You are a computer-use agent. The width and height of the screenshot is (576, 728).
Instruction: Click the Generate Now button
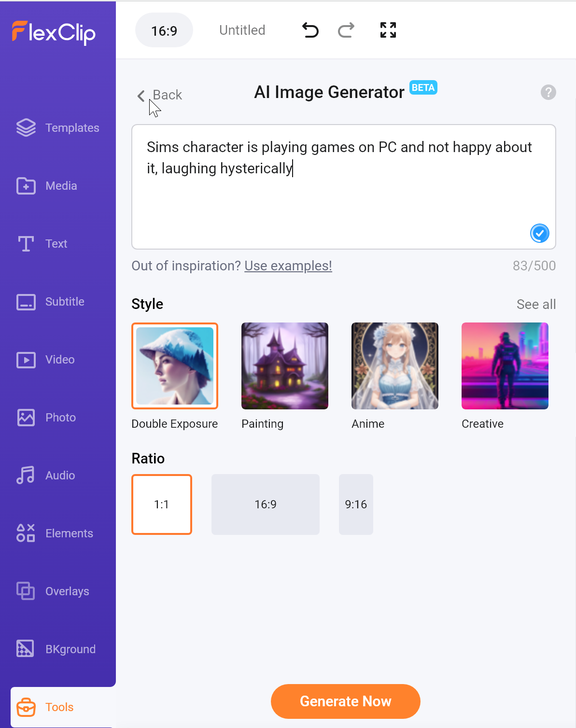tap(346, 701)
